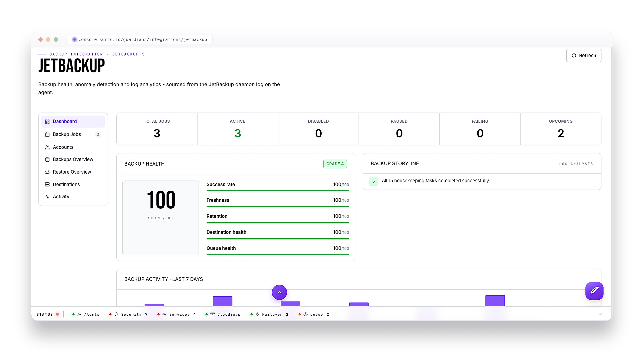Open the Dashboard section
Screen dimensions: 644x352
[x=73, y=122]
